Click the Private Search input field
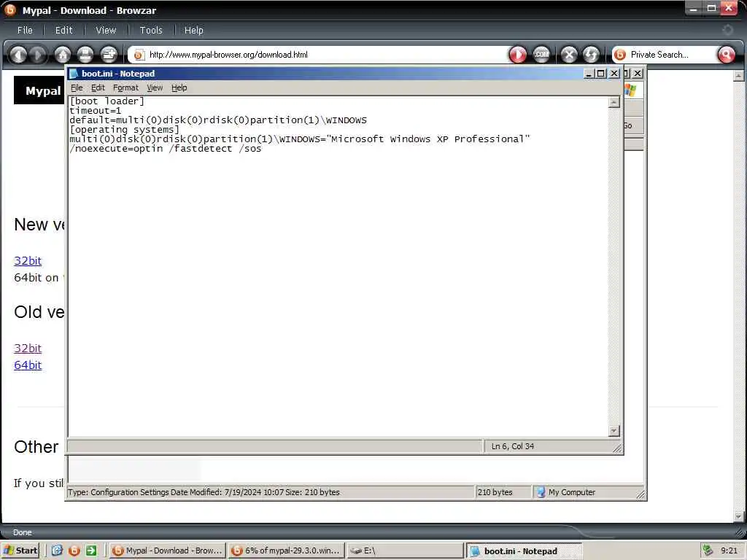747x560 pixels. [672, 55]
